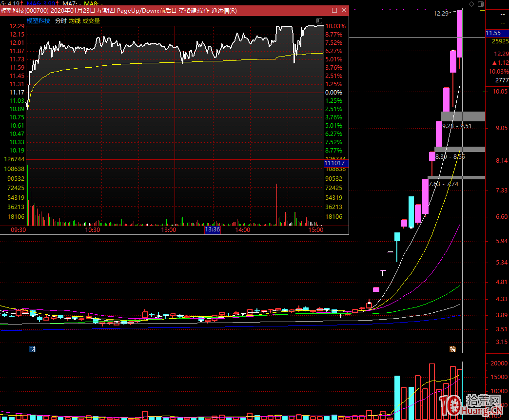Click the 15:00 time label
The width and height of the screenshot is (509, 420).
(x=316, y=230)
